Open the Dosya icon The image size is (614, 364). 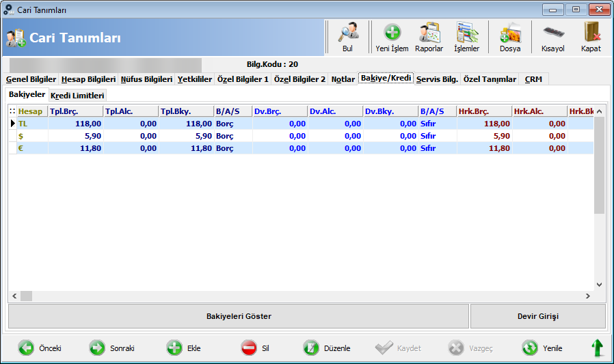pyautogui.click(x=510, y=37)
